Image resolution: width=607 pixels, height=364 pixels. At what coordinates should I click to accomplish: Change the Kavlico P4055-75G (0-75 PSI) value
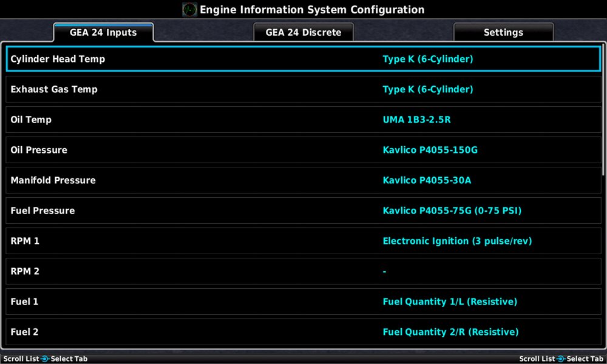452,211
